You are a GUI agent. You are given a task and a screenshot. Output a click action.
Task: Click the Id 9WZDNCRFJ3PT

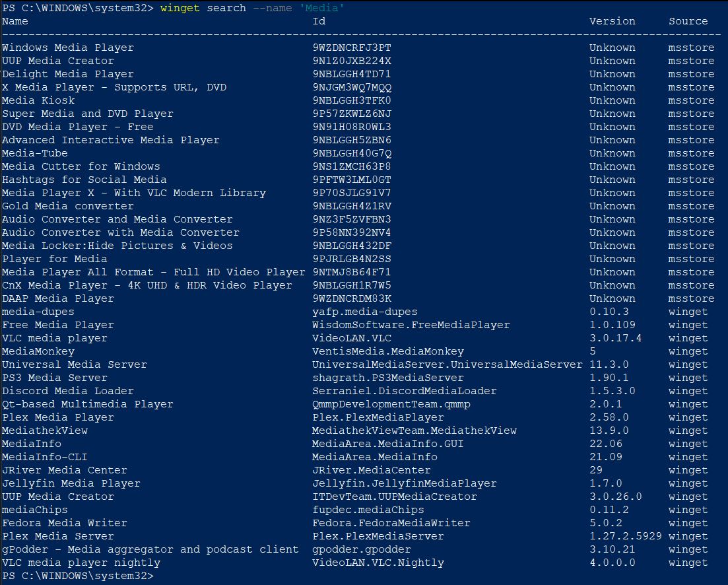click(352, 48)
